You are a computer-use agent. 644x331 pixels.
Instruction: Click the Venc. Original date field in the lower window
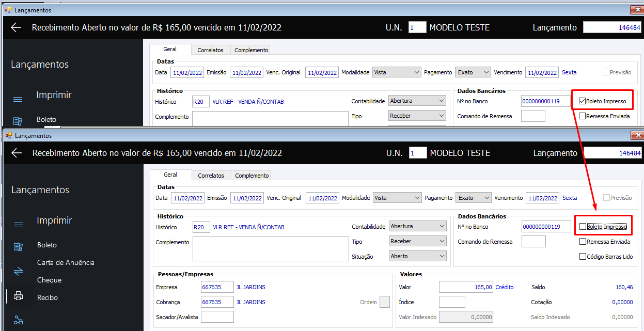(x=322, y=198)
